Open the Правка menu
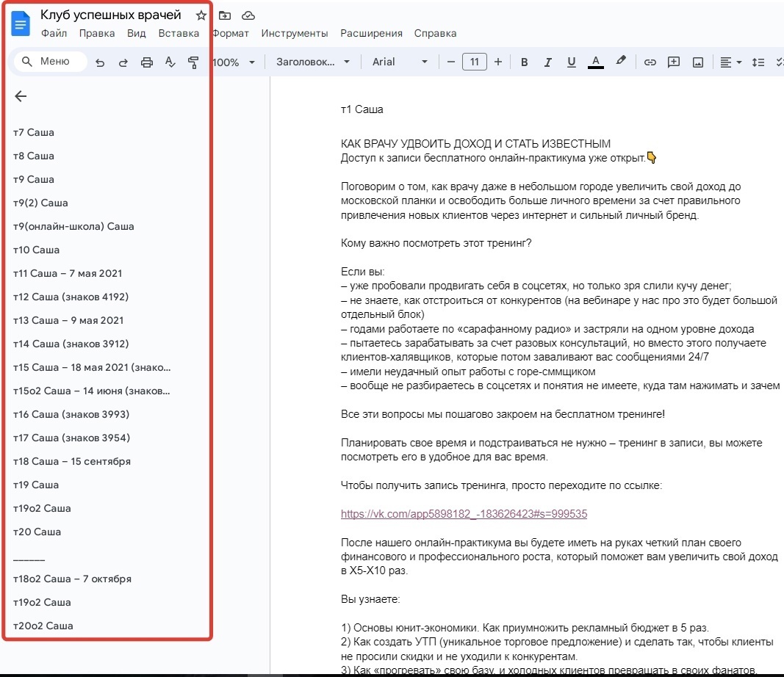The width and height of the screenshot is (784, 677). point(97,33)
